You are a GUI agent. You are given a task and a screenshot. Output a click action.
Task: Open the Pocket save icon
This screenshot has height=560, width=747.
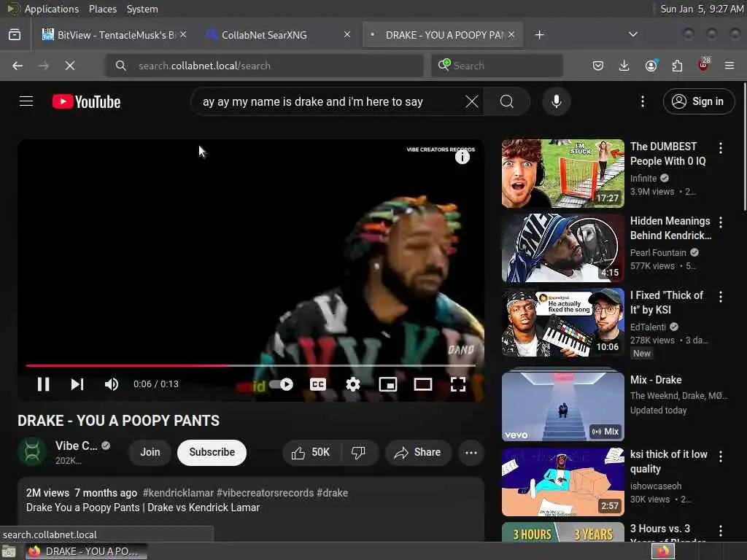(598, 66)
